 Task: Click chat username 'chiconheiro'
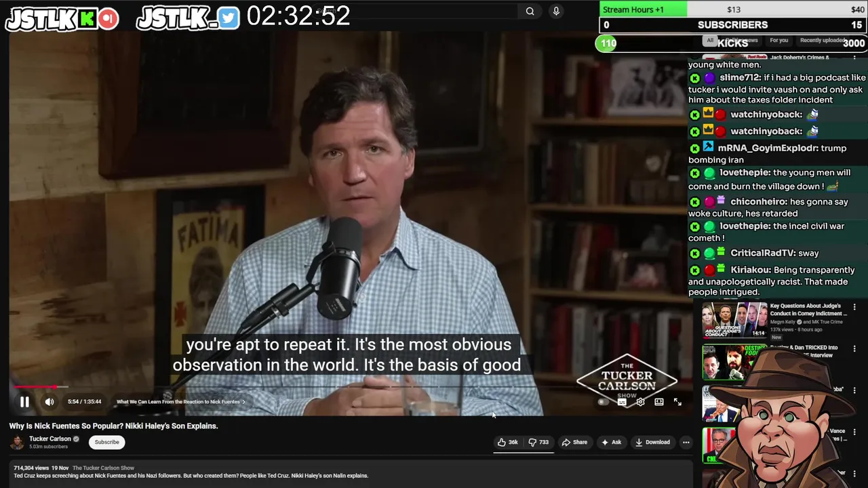point(759,201)
